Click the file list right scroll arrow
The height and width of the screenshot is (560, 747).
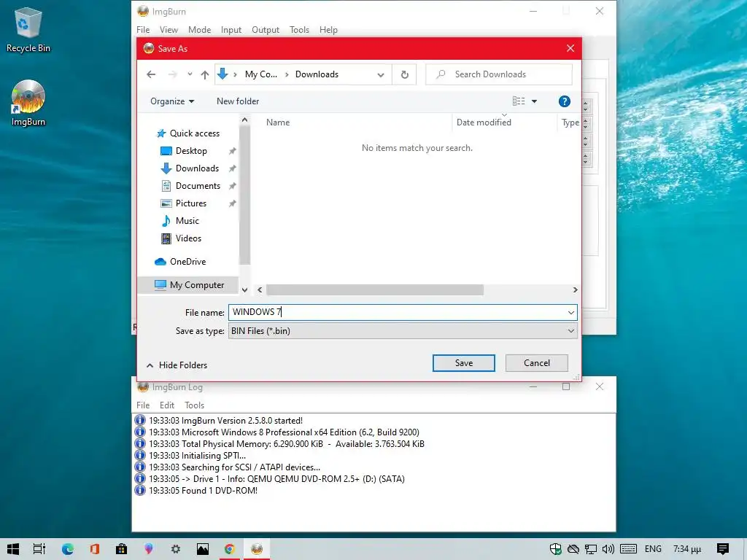(575, 290)
